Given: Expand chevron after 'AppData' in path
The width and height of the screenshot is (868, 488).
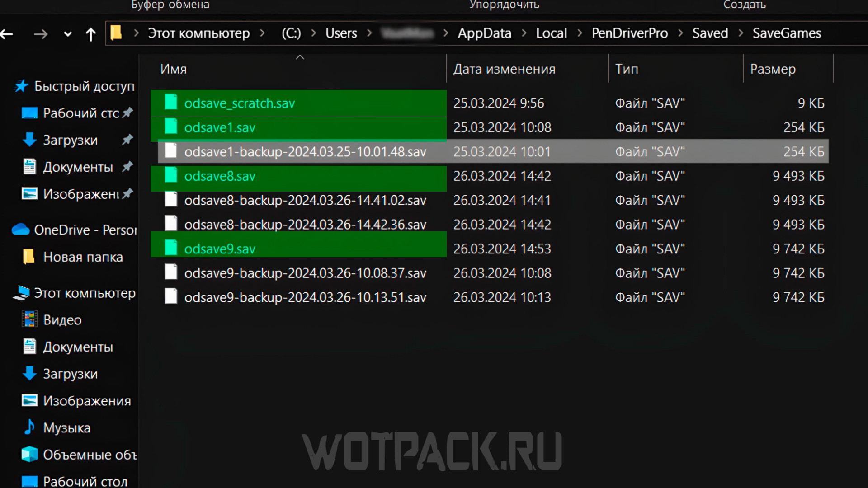Looking at the screenshot, I should pos(524,33).
